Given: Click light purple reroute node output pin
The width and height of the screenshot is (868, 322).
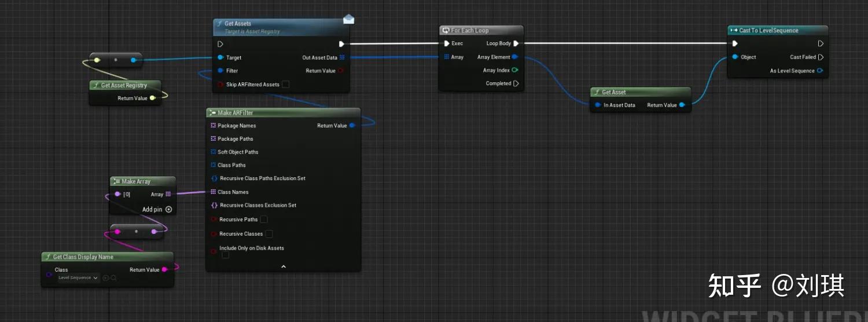Looking at the screenshot, I should 154,232.
